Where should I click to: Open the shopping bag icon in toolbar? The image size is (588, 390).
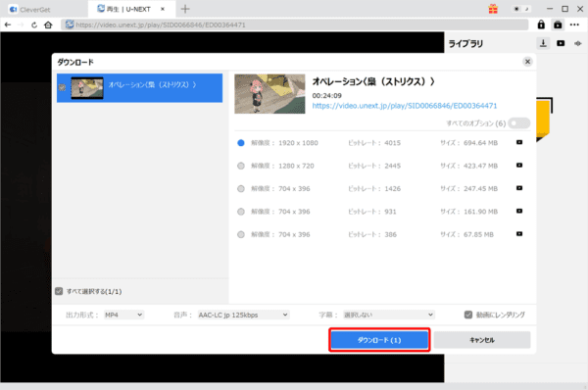pos(558,24)
